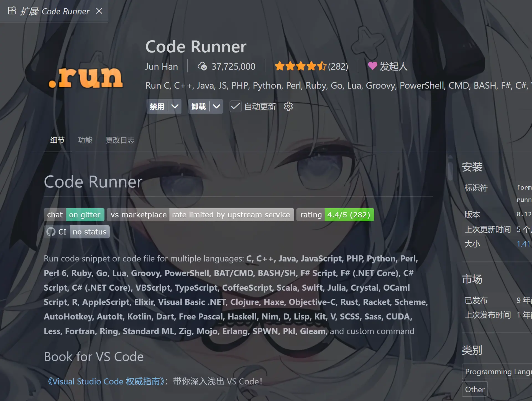Click the 1.41 size value link
This screenshot has height=401, width=532.
[524, 244]
